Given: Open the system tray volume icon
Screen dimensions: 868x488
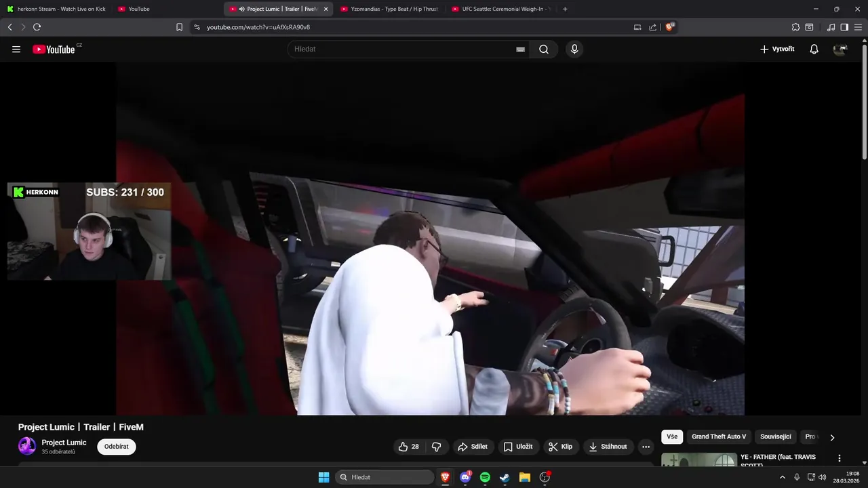Looking at the screenshot, I should tap(823, 477).
